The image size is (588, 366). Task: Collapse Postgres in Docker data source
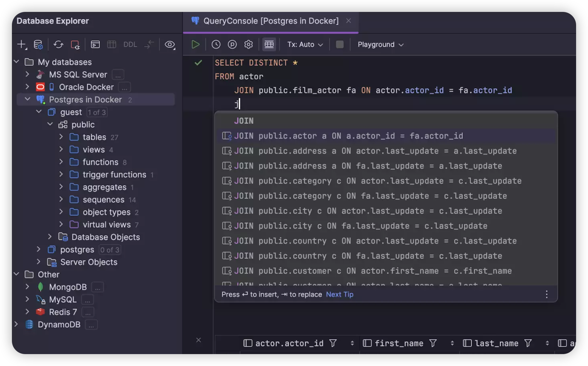[x=27, y=99]
